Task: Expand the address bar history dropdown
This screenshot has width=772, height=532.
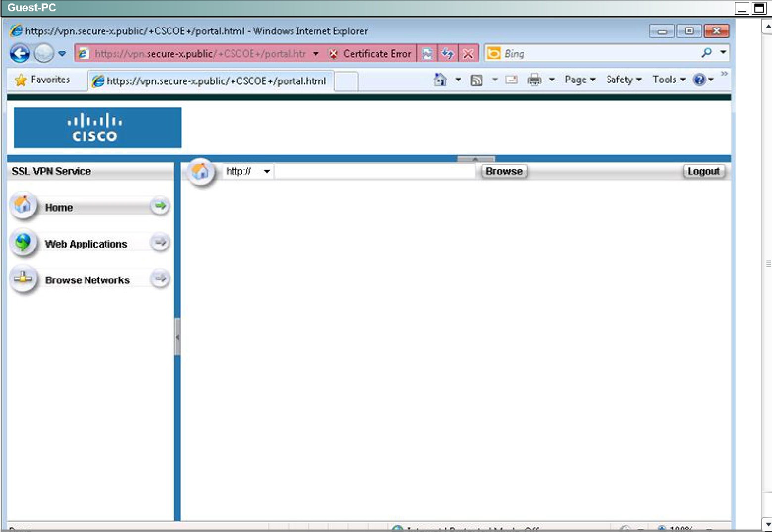Action: tap(316, 53)
